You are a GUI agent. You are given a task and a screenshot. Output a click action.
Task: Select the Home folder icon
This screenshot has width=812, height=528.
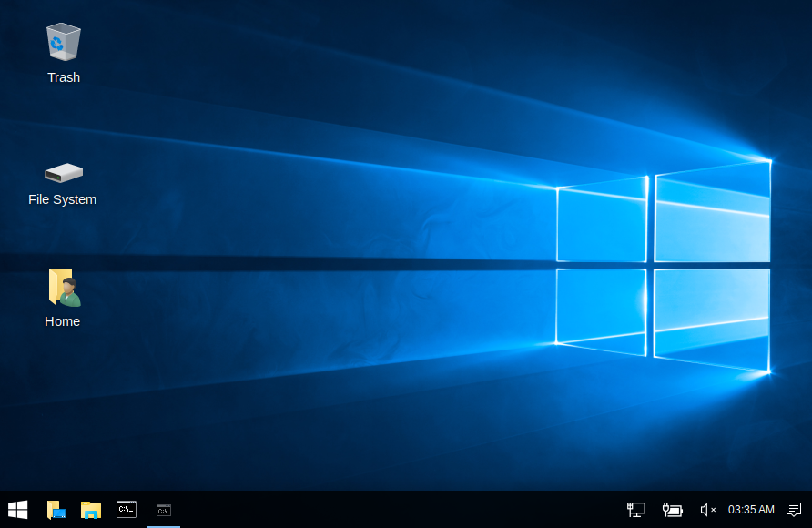click(x=64, y=288)
